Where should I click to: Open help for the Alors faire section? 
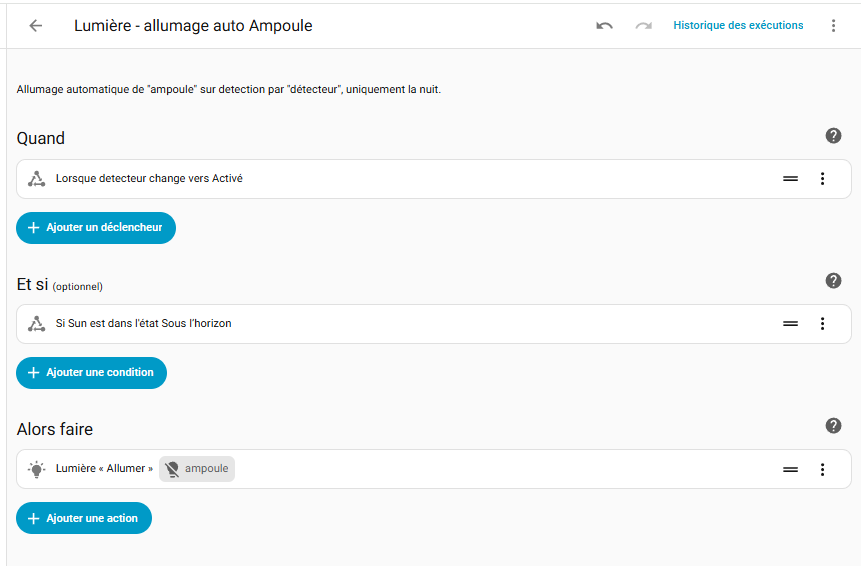(x=833, y=426)
